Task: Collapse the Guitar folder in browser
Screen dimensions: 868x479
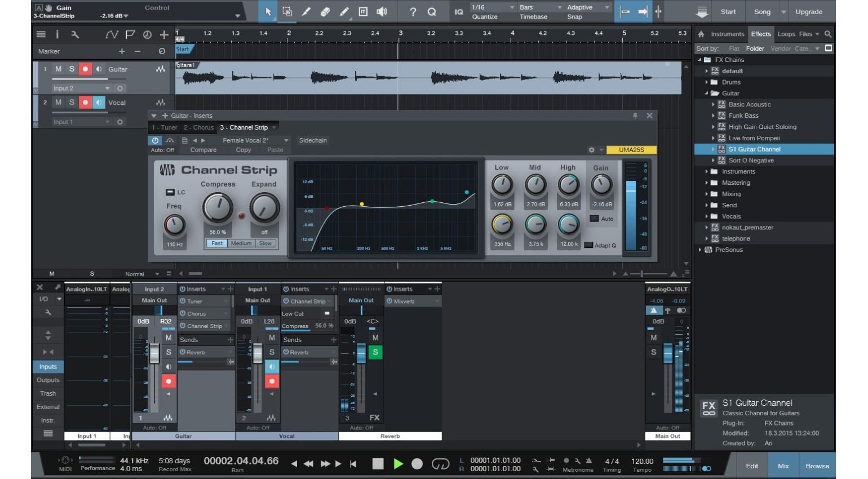Action: [x=707, y=94]
